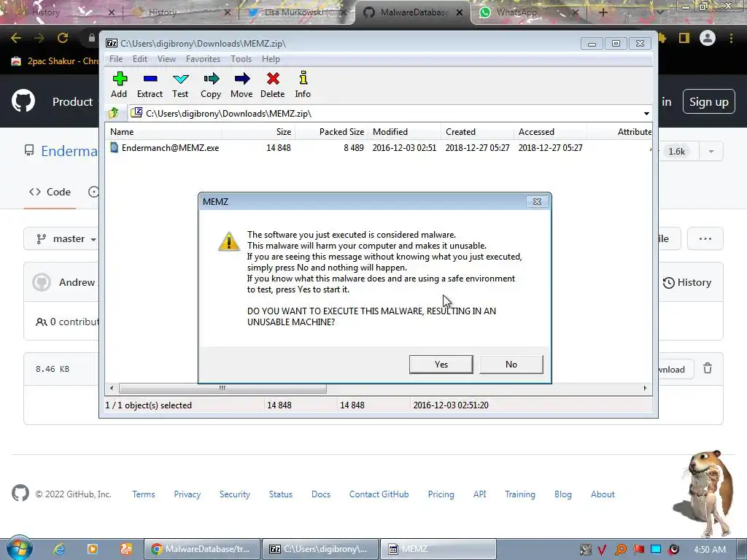Open the Chrome profile avatar
747x560 pixels.
pyautogui.click(x=708, y=38)
